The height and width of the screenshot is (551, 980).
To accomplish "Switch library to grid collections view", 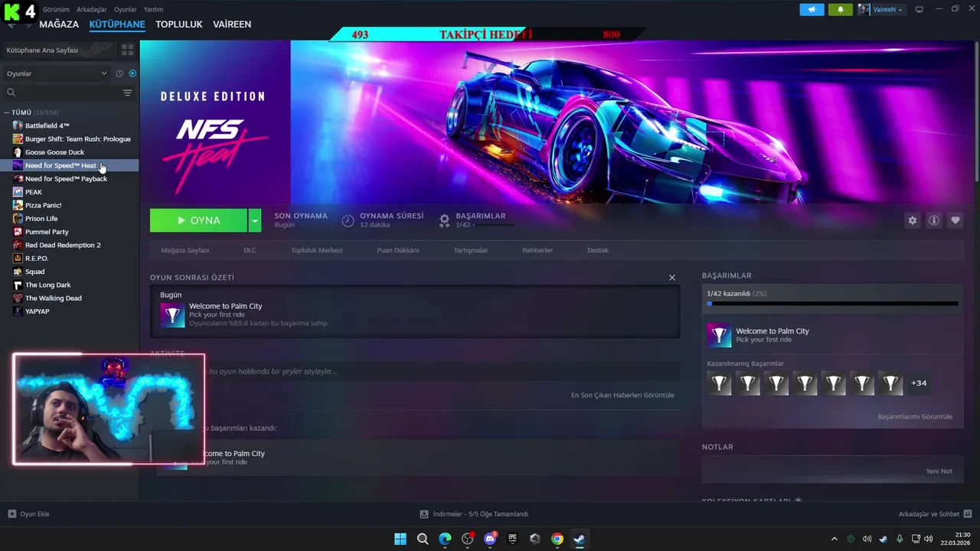I will point(127,50).
